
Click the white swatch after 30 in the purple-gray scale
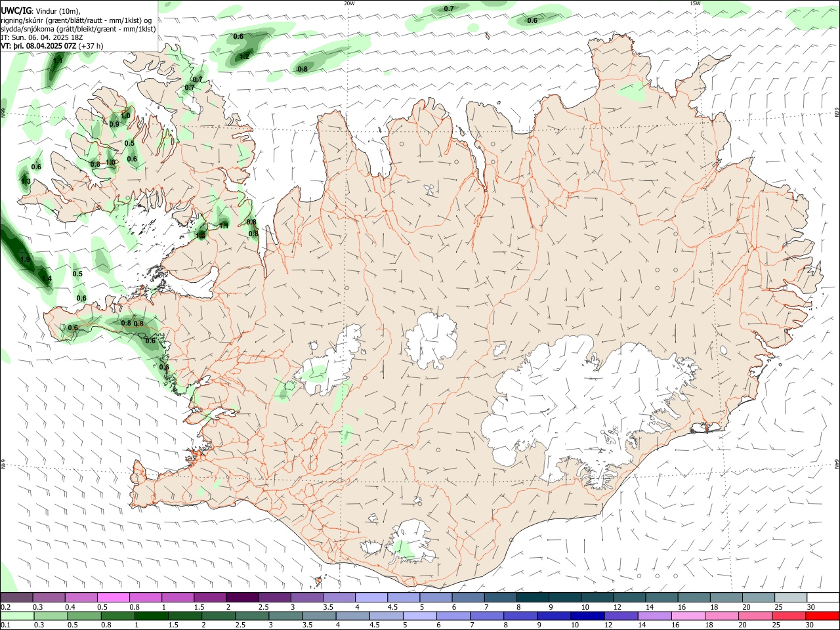pos(822,598)
